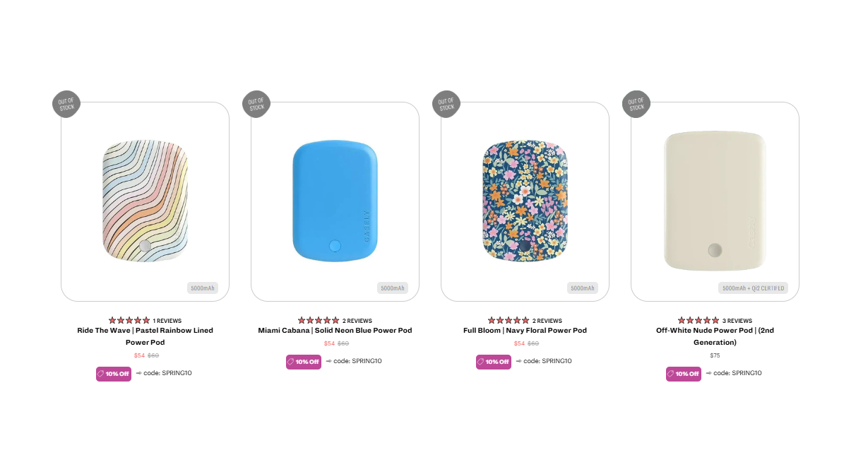This screenshot has height=455, width=868.
Task: Open Miami Cabana Solid Neon Blue title link
Action: 335,330
